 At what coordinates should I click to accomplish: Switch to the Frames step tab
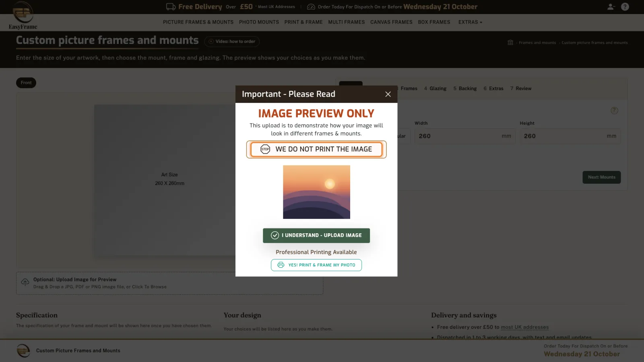[x=407, y=88]
